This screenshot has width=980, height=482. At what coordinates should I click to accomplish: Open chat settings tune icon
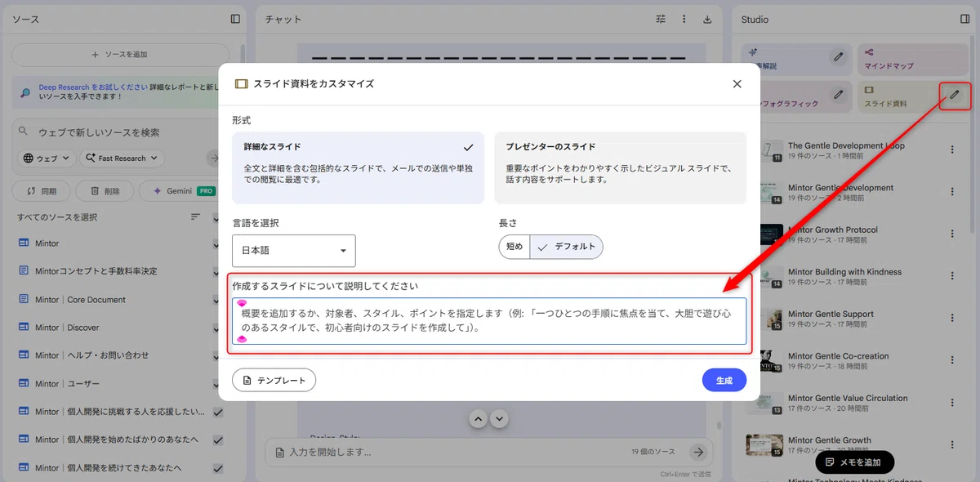[661, 20]
